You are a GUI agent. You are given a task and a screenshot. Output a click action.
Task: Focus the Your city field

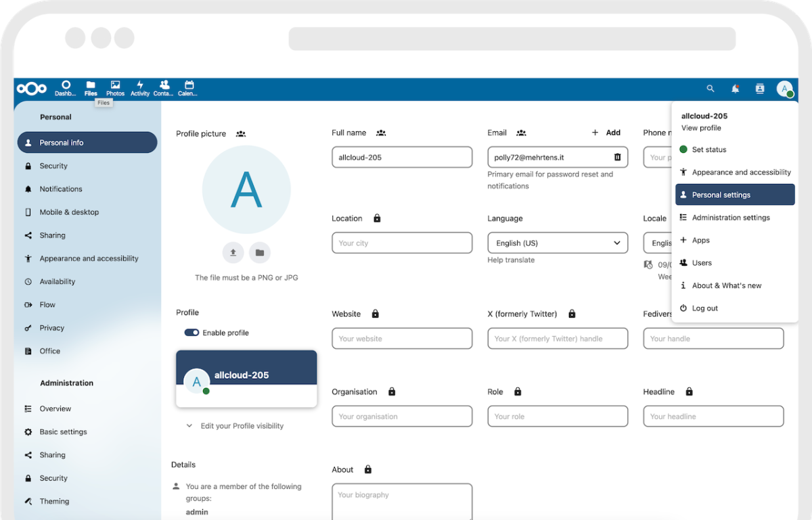pos(402,243)
